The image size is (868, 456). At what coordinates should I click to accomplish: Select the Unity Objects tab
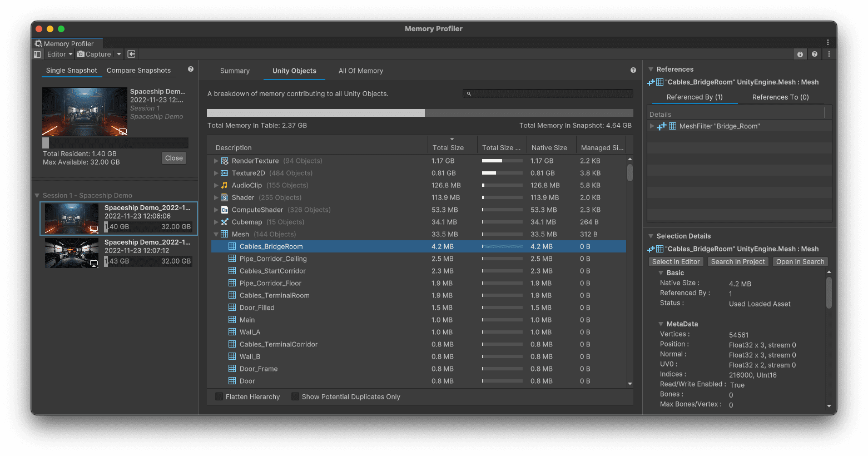coord(294,71)
